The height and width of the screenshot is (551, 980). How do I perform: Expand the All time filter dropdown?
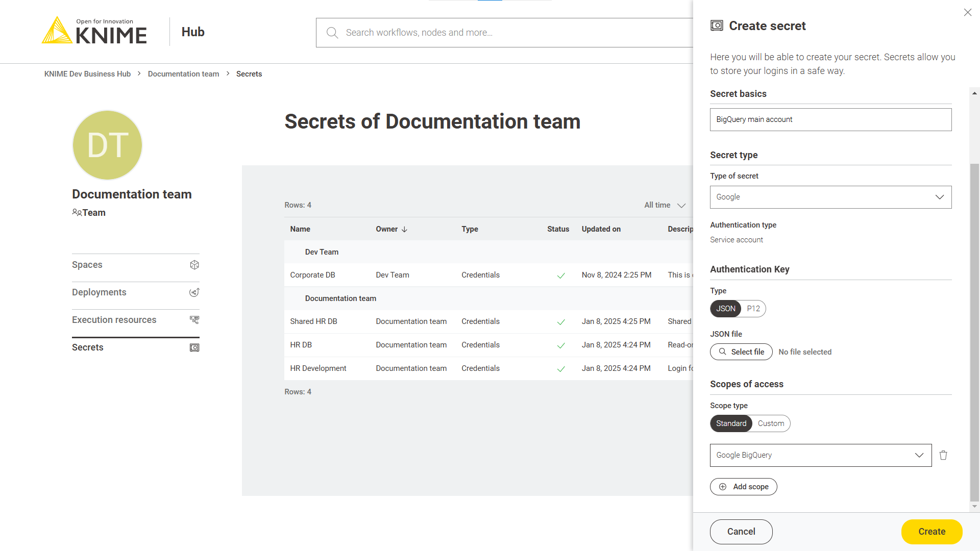point(663,205)
